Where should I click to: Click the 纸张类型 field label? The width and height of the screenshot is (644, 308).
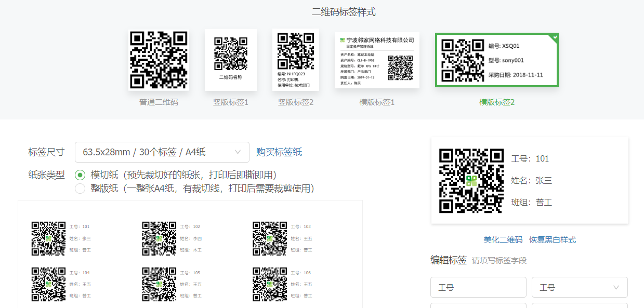[46, 175]
